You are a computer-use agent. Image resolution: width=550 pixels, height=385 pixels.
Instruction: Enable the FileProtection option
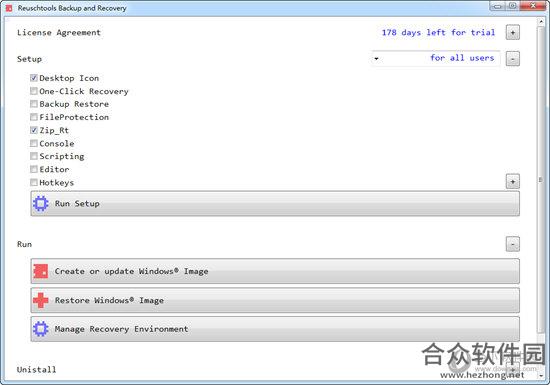pyautogui.click(x=34, y=117)
